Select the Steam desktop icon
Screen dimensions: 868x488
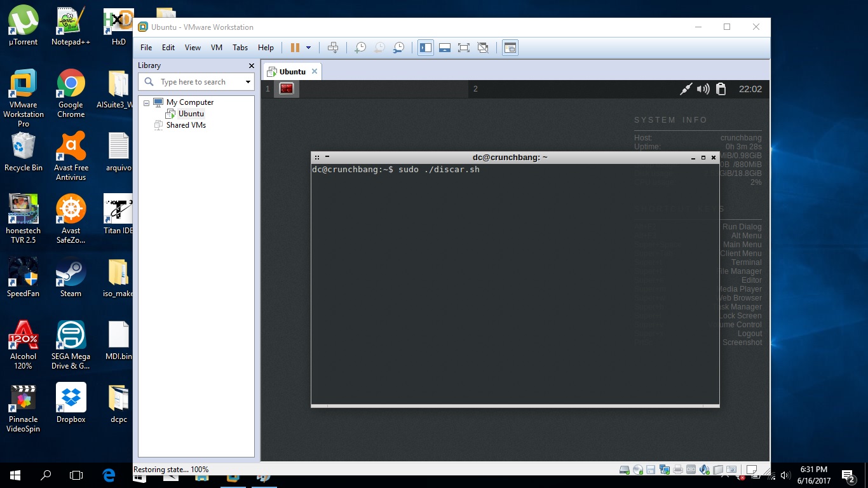(x=71, y=277)
